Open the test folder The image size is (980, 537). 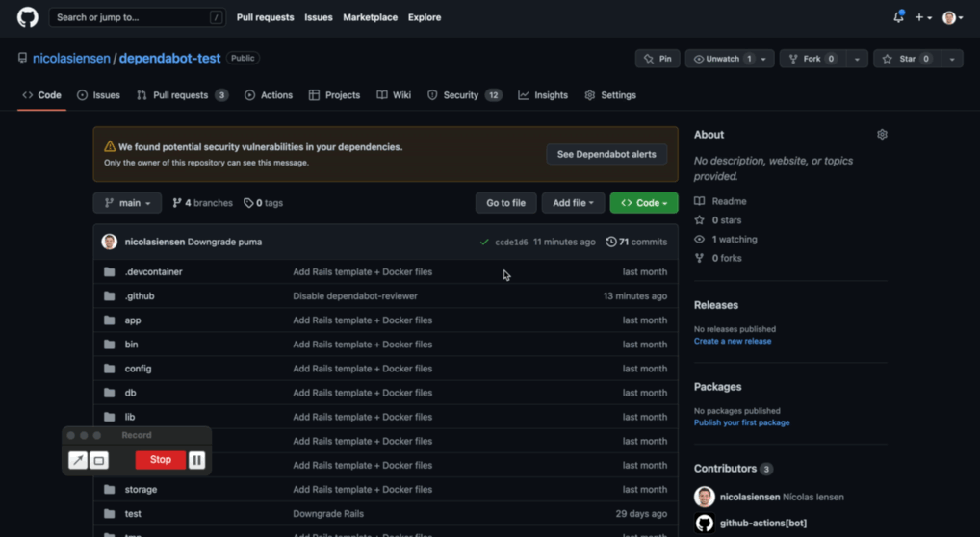[x=133, y=514]
